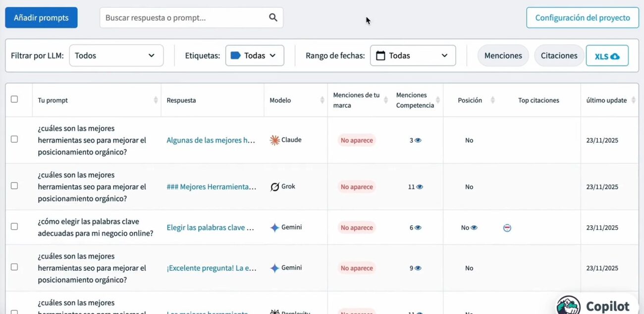View competitor mentions eye for count 11 Grok
This screenshot has height=314, width=644.
(420, 187)
